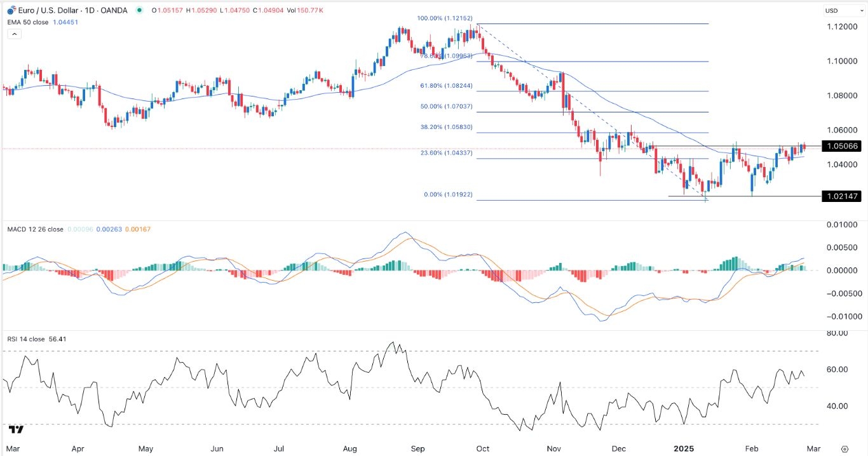Collapse the indicator legend with chevron button
The image size is (868, 456).
click(x=13, y=34)
